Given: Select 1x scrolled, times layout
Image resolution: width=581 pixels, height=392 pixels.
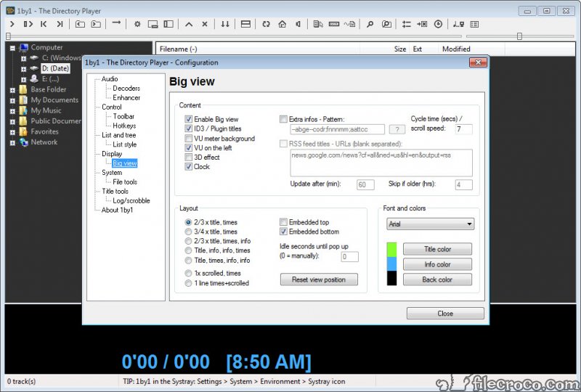Looking at the screenshot, I should [188, 273].
